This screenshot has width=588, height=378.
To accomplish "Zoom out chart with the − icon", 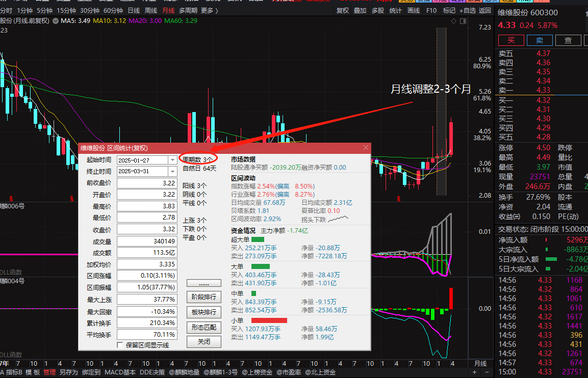I will tap(487, 372).
